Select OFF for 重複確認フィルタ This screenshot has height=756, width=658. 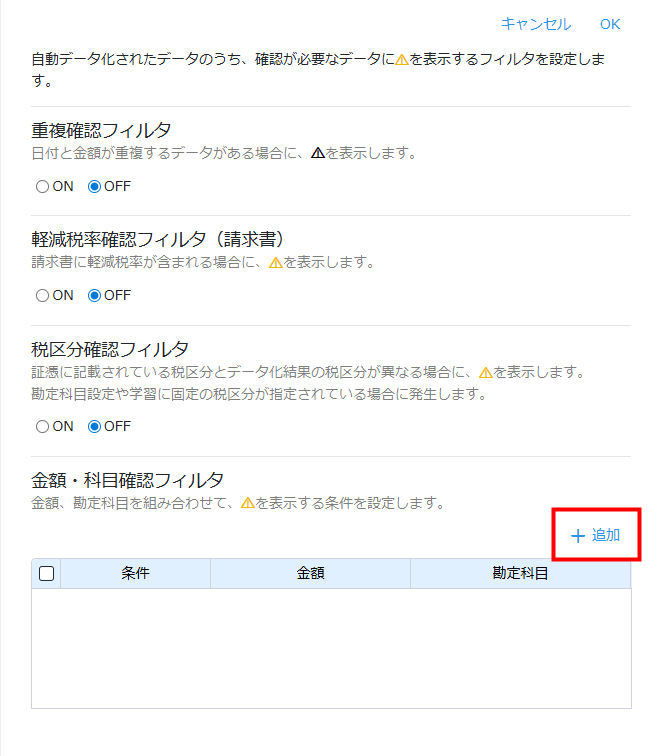pyautogui.click(x=96, y=186)
